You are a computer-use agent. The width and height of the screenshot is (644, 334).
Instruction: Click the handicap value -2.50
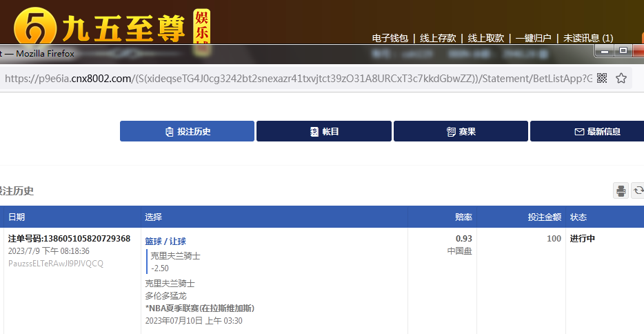(x=160, y=268)
